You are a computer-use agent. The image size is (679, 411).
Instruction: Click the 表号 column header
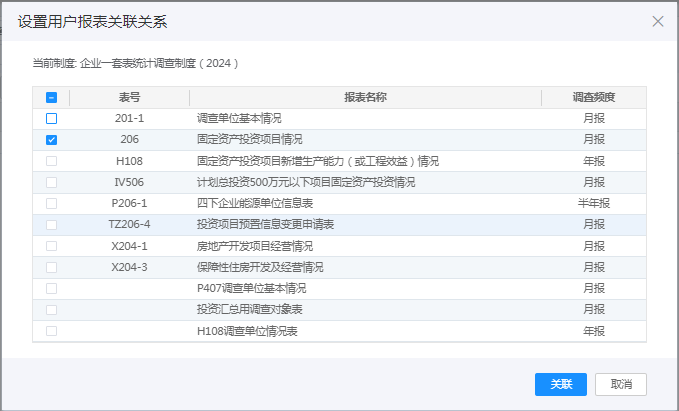129,98
